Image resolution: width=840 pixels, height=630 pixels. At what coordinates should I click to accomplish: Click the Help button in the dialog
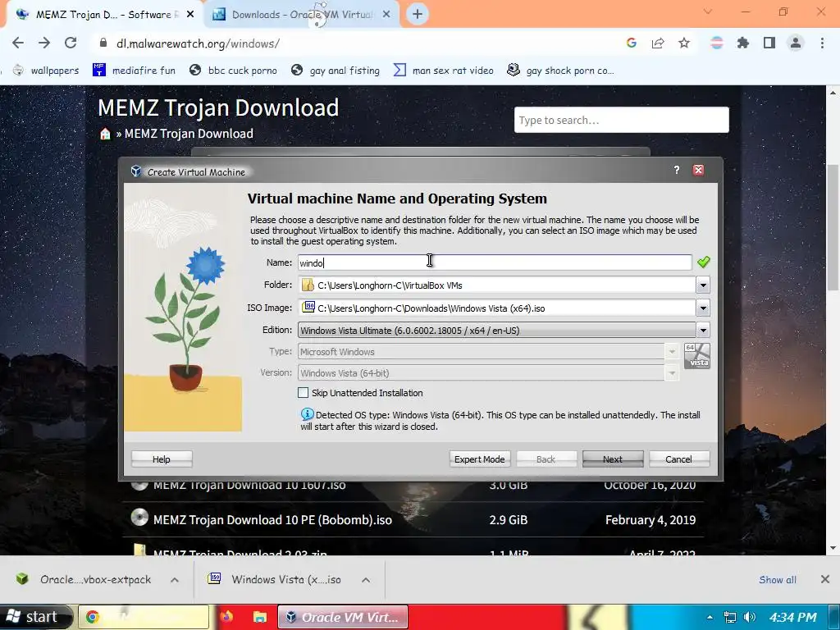tap(162, 459)
